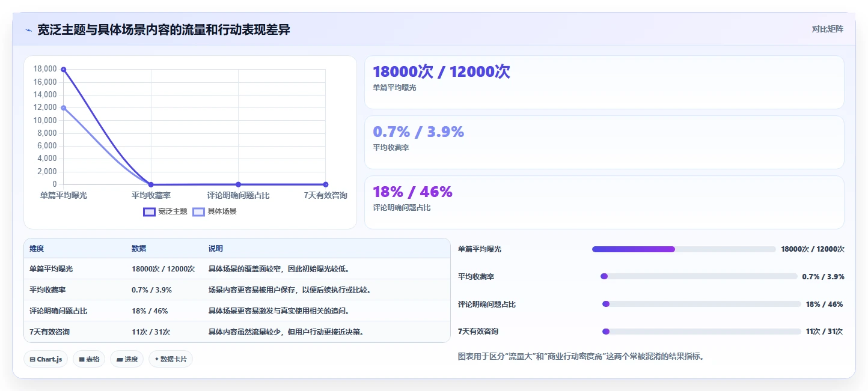868x391 pixels.
Task: Click the 说明 table column header
Action: pos(216,249)
